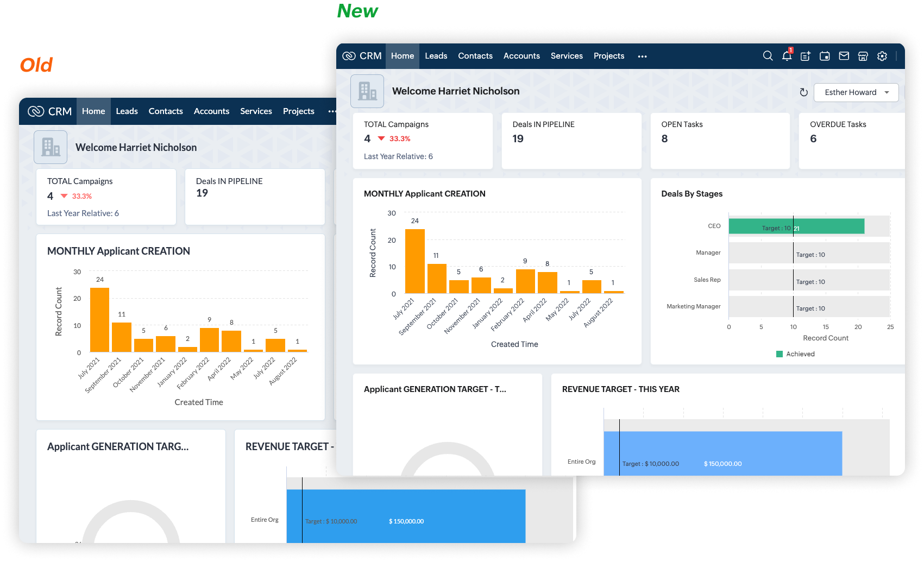This screenshot has width=924, height=562.
Task: Open the marketplace store icon
Action: click(863, 56)
